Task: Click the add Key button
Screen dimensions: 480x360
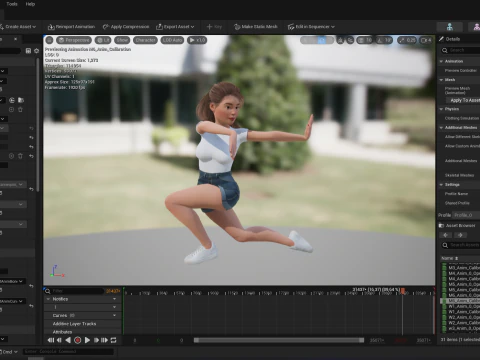Action: point(214,27)
